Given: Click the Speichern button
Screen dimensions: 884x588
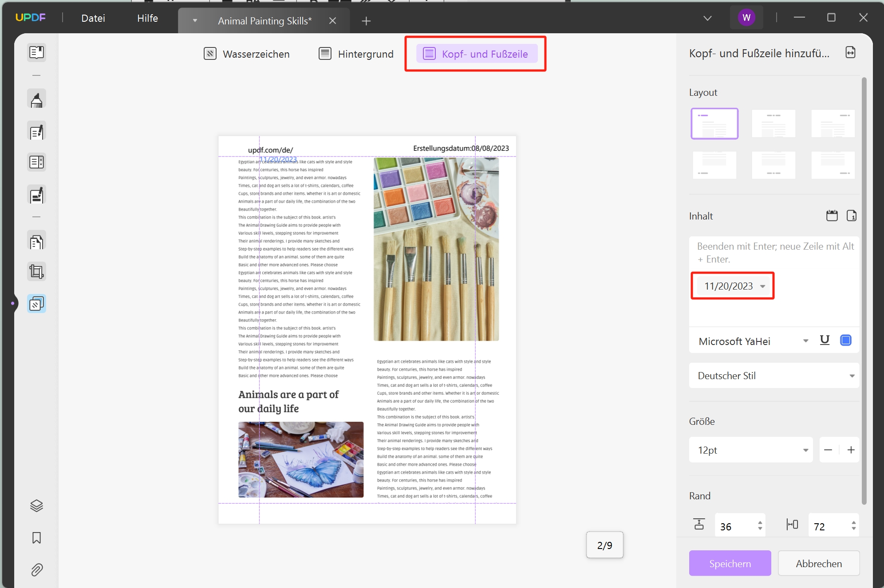Looking at the screenshot, I should (730, 564).
